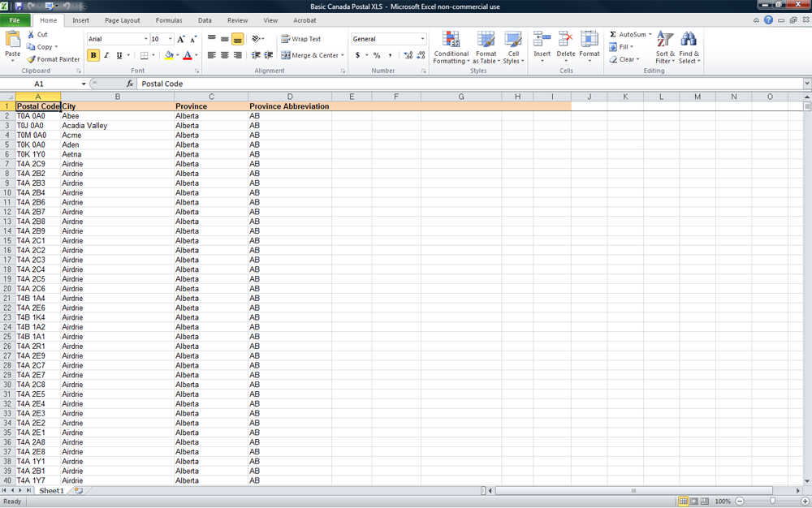Click Zoom In plus button
Image resolution: width=812 pixels, height=508 pixels.
[805, 502]
